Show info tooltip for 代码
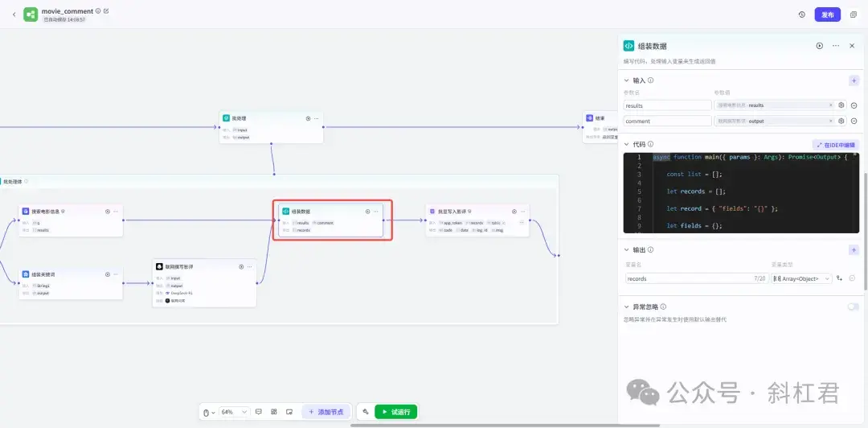This screenshot has width=868, height=428. [650, 144]
